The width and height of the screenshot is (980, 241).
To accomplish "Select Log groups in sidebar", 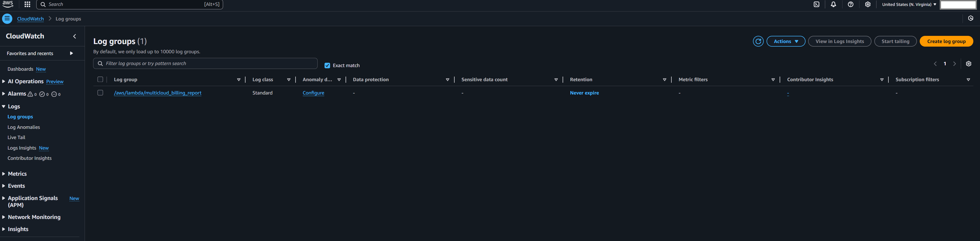I will tap(20, 117).
